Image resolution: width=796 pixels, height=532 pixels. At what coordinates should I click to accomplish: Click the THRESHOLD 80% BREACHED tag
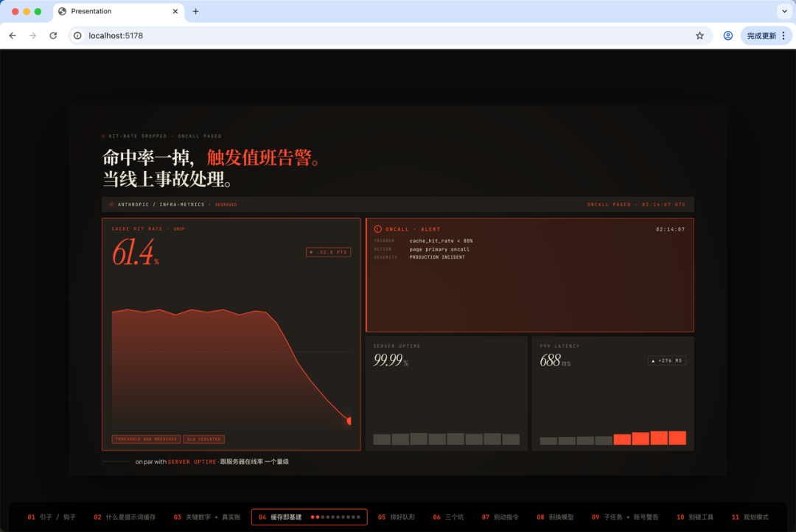[x=146, y=439]
